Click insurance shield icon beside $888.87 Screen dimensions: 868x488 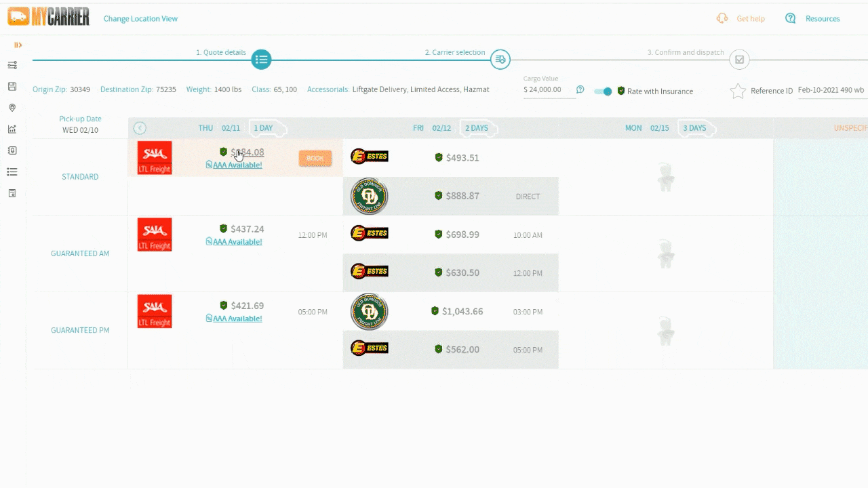pyautogui.click(x=439, y=196)
